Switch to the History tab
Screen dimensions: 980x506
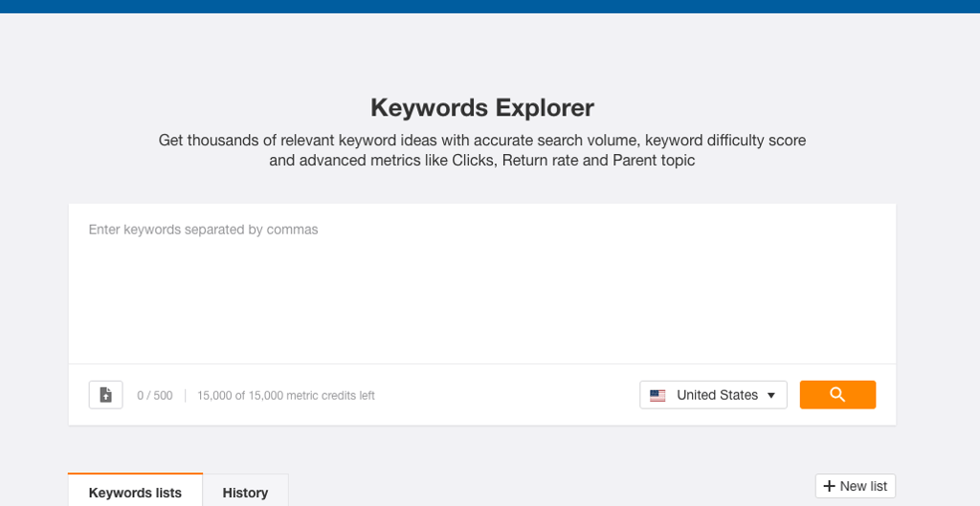click(245, 493)
